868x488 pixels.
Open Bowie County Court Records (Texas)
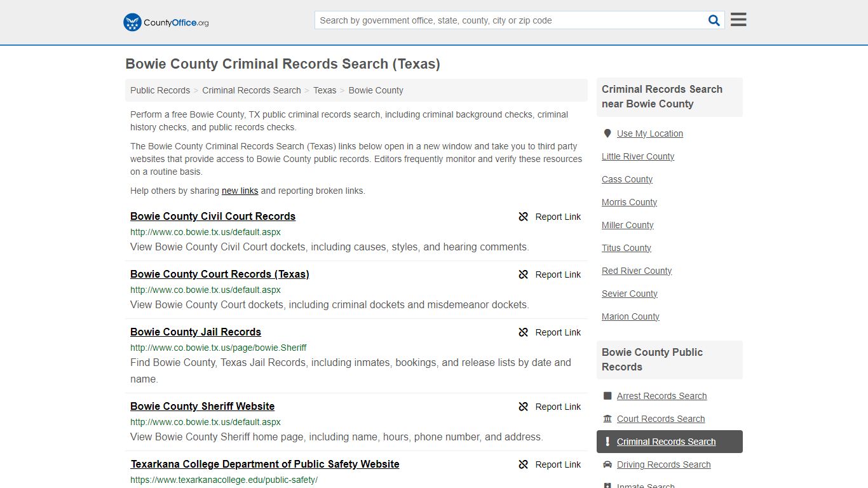220,274
